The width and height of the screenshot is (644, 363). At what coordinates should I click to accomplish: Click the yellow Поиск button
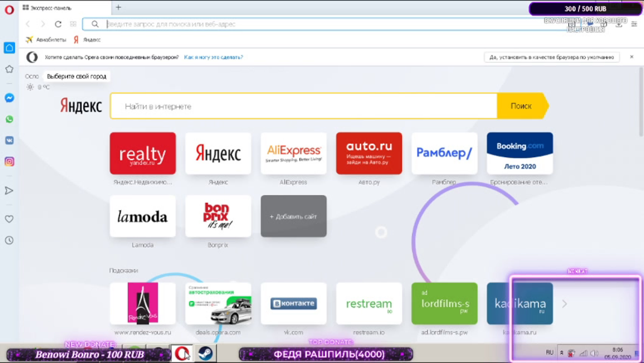[x=522, y=106]
